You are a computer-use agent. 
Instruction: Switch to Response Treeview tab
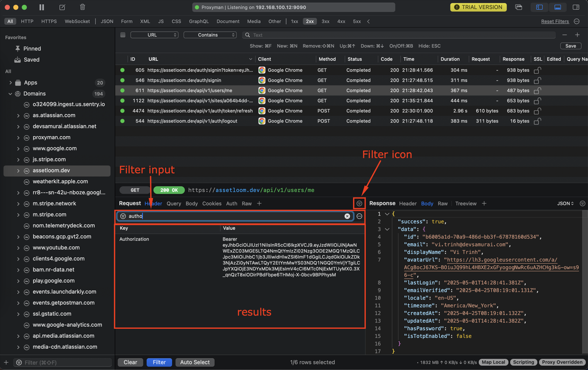pyautogui.click(x=466, y=204)
